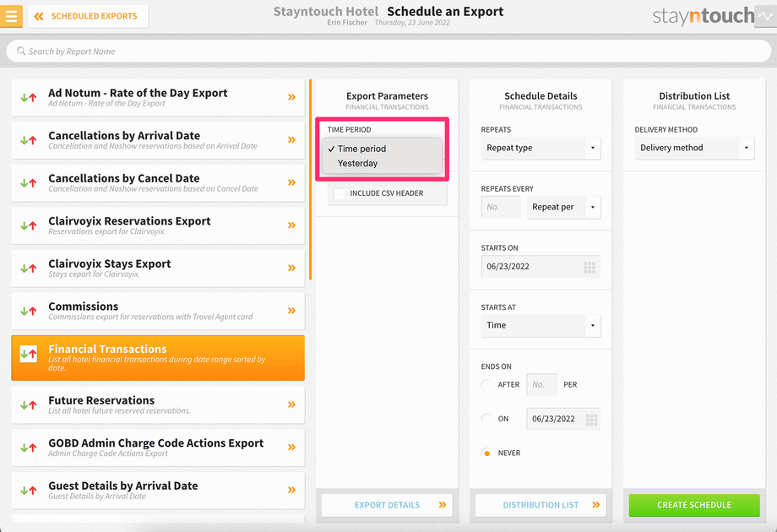
Task: Open chevron for Ad Notum export
Action: [x=292, y=97]
